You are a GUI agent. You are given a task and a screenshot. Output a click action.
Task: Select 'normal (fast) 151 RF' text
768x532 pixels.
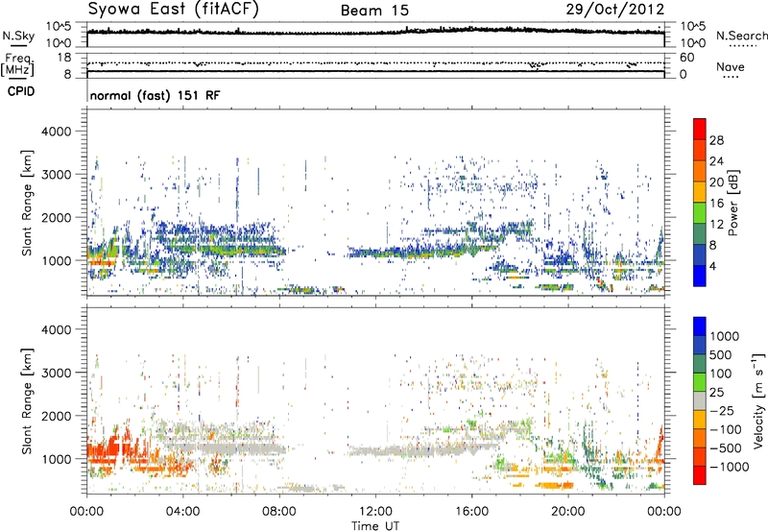[155, 95]
